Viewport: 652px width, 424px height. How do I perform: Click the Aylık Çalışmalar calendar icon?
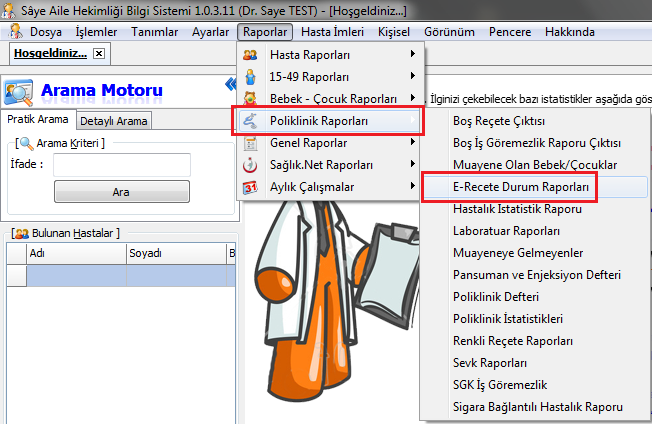250,187
